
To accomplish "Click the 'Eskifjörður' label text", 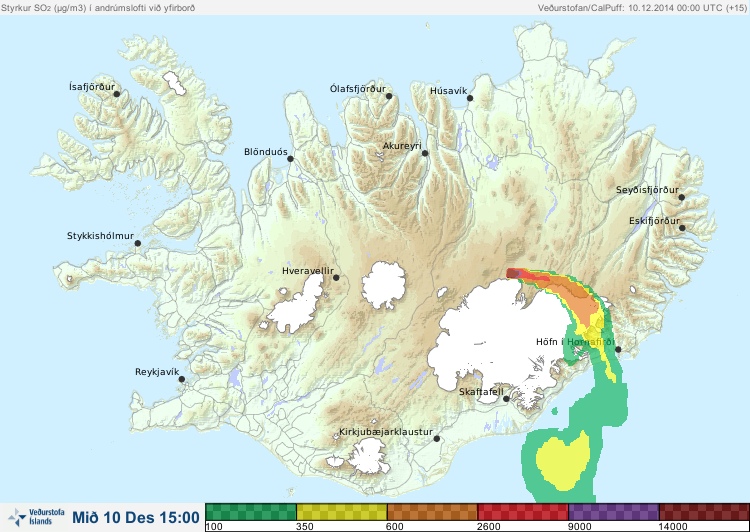I will pyautogui.click(x=654, y=221).
